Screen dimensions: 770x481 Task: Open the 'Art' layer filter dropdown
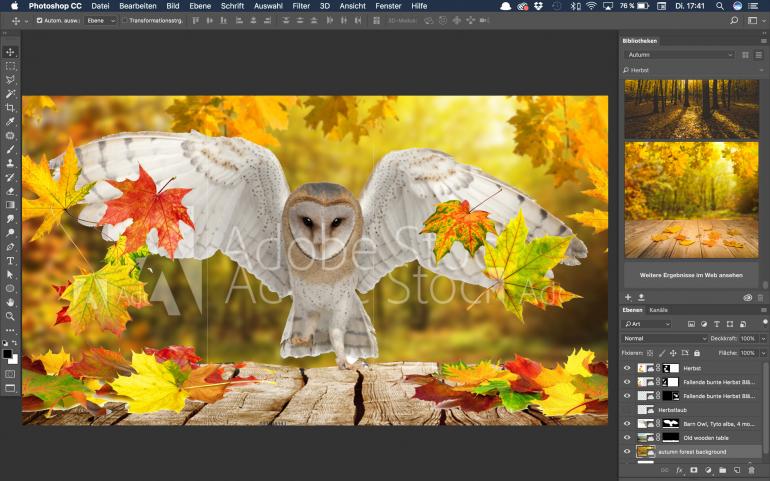click(x=647, y=324)
